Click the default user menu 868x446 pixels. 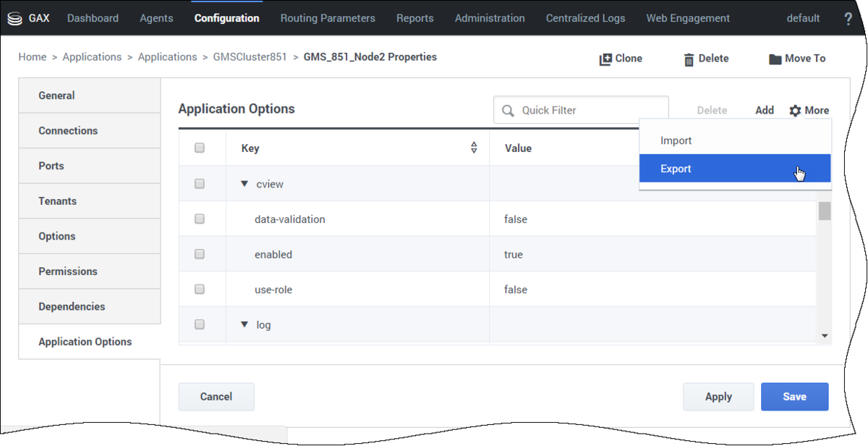[x=803, y=18]
